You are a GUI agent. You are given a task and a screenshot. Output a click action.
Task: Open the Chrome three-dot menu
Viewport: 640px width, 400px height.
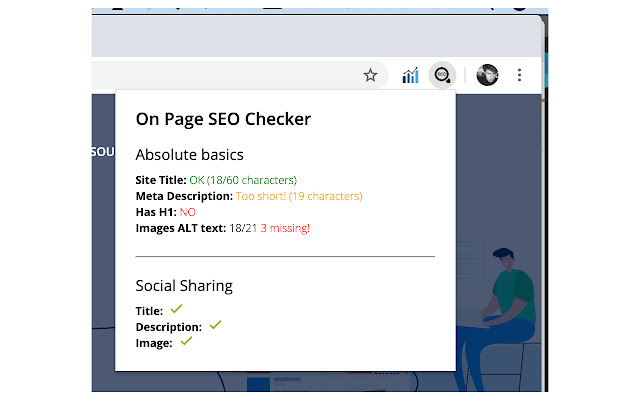[519, 75]
